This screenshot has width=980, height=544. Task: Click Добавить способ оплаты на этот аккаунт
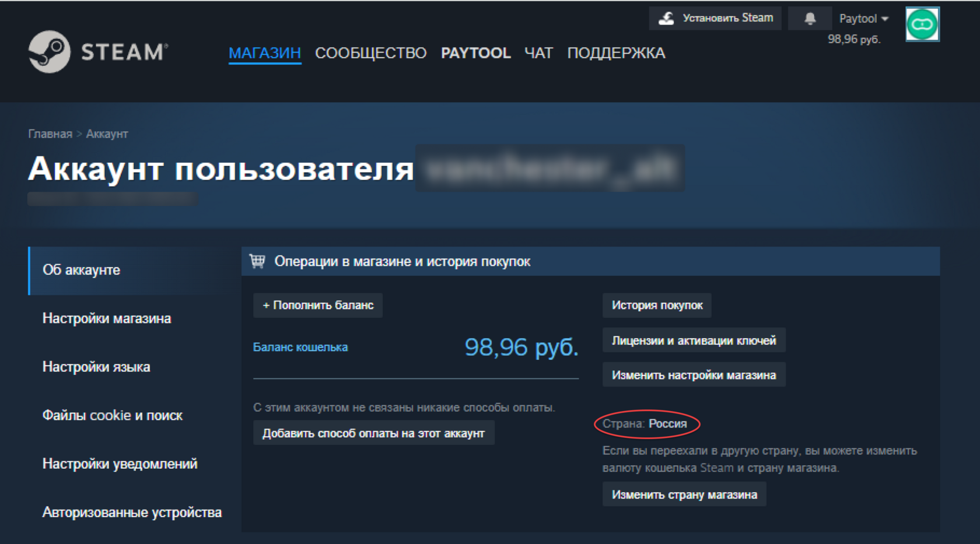[x=374, y=433]
